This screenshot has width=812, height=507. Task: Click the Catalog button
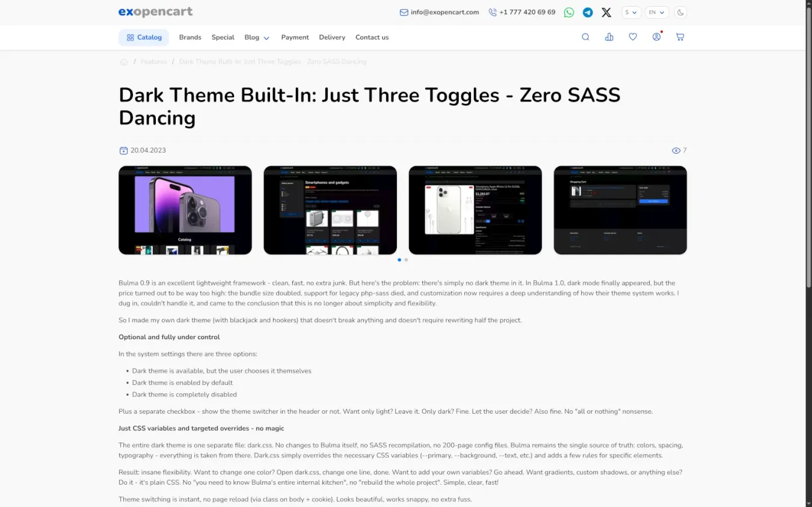(x=144, y=37)
